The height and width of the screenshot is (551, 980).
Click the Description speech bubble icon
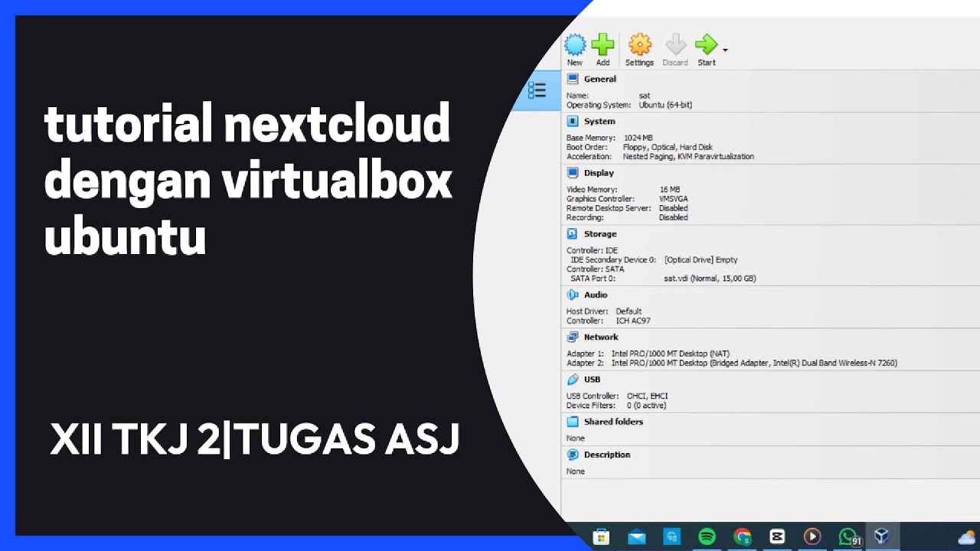tap(573, 455)
